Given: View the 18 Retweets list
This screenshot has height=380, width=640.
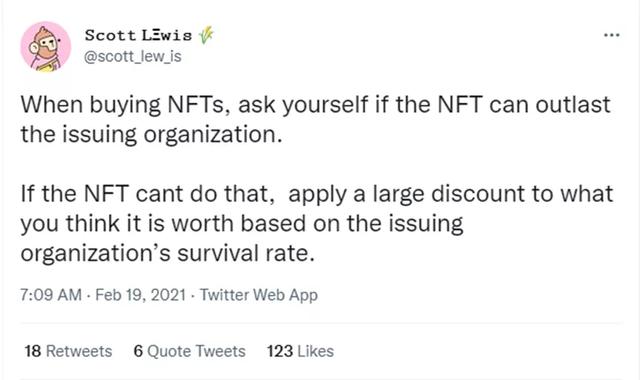Looking at the screenshot, I should click(x=68, y=351).
